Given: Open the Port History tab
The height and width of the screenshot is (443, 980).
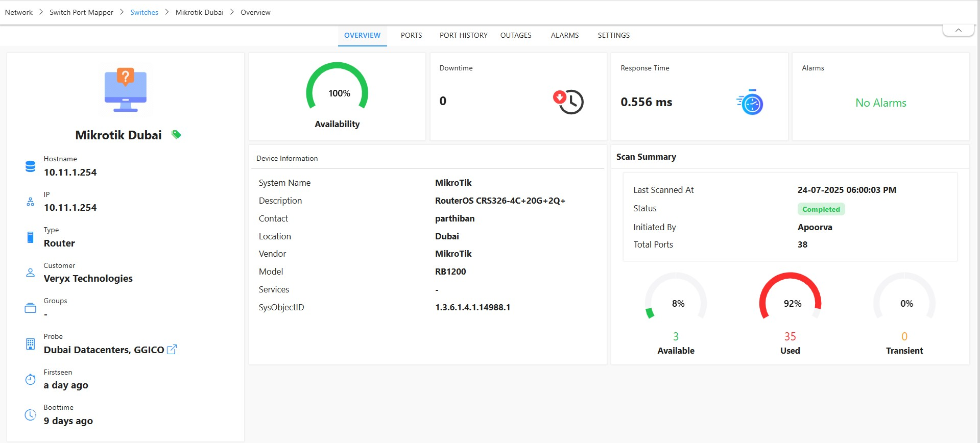Looking at the screenshot, I should (x=463, y=35).
